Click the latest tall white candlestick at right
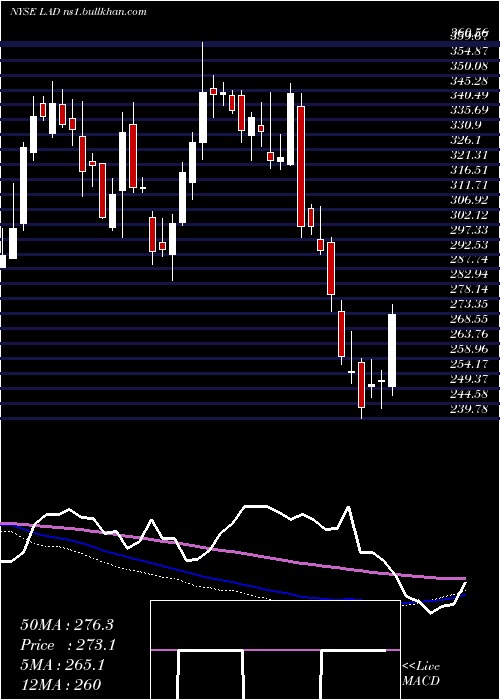 coord(392,350)
